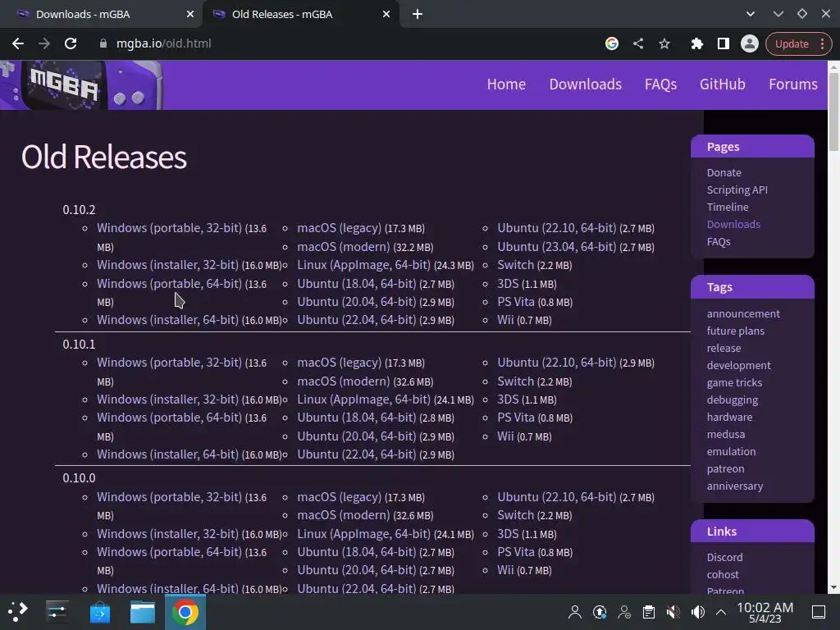Select the medusa tag
The width and height of the screenshot is (840, 630).
[725, 434]
